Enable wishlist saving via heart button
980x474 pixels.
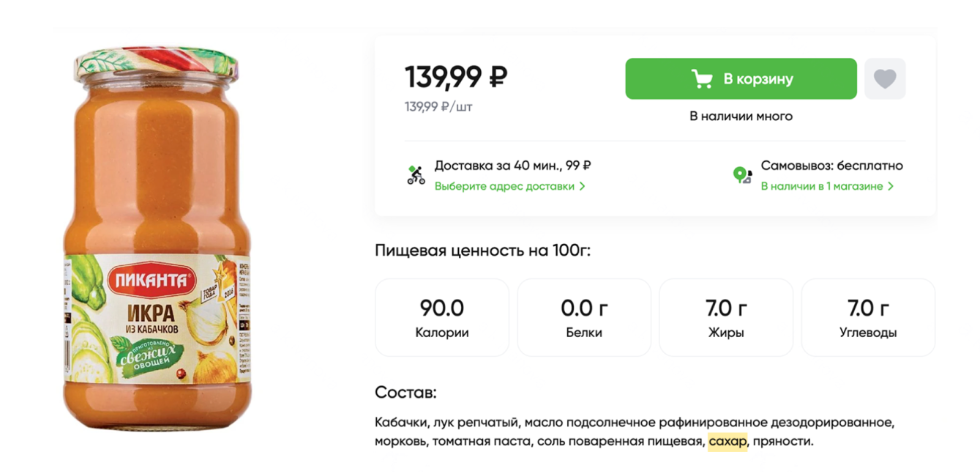pos(885,78)
